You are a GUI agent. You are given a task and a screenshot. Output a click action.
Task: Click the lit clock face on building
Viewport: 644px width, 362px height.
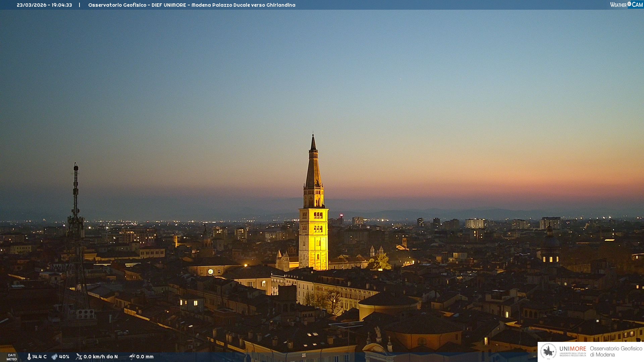click(x=210, y=271)
